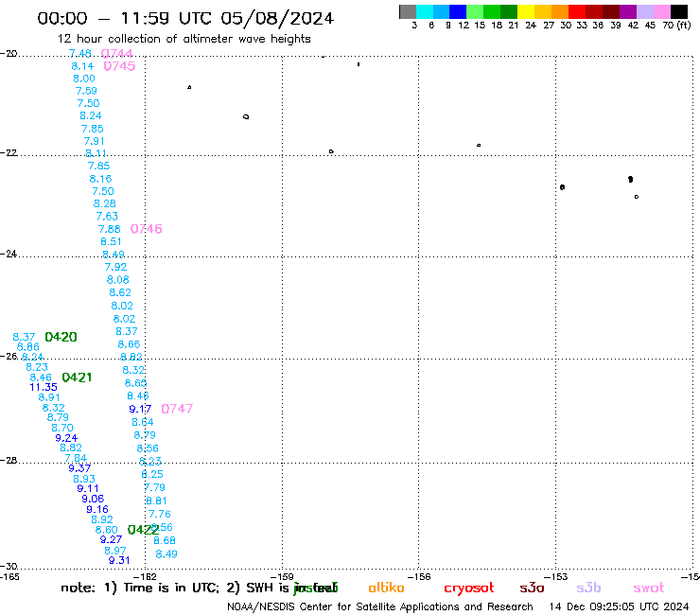700x615 pixels.
Task: Click the wave height value 8.00
Action: tap(84, 79)
